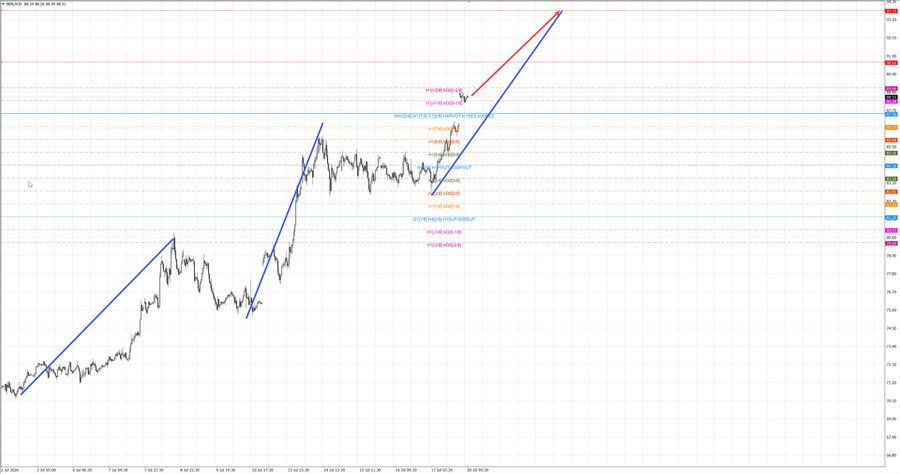Select the H1[+1/8] M30[+1/8] level label

click(x=444, y=103)
